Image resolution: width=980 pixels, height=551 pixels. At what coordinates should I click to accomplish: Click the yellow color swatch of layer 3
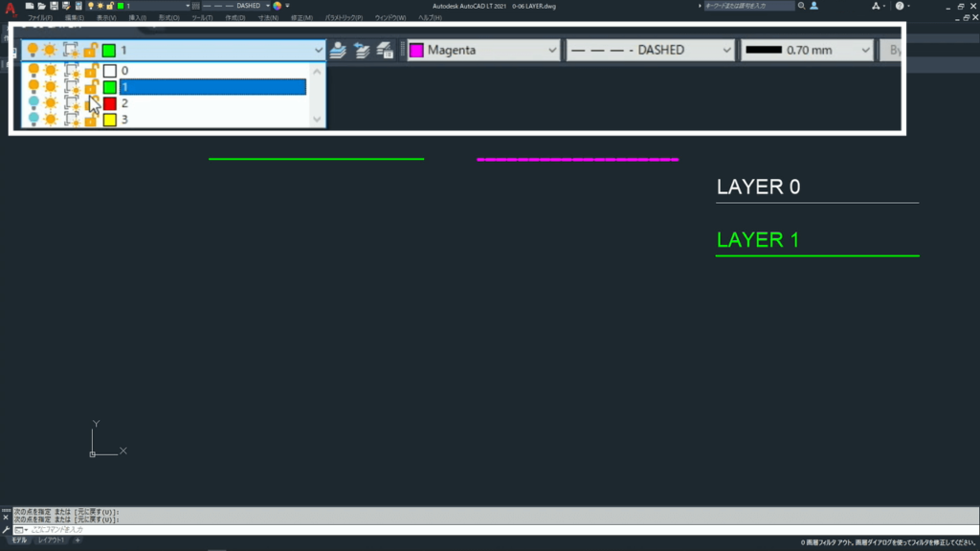pos(109,120)
